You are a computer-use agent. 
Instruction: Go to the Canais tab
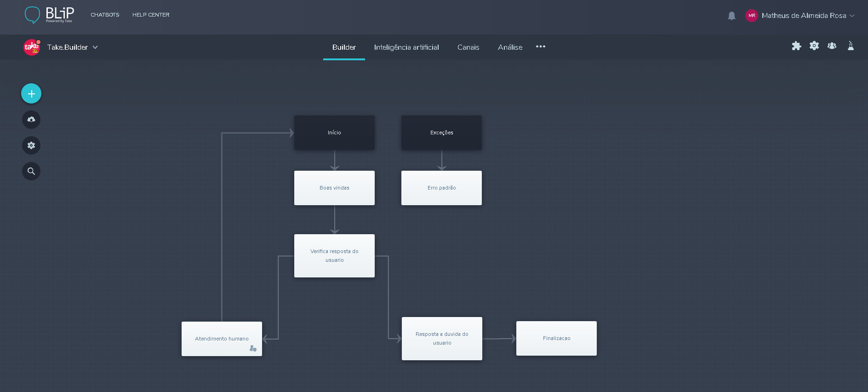[x=468, y=47]
